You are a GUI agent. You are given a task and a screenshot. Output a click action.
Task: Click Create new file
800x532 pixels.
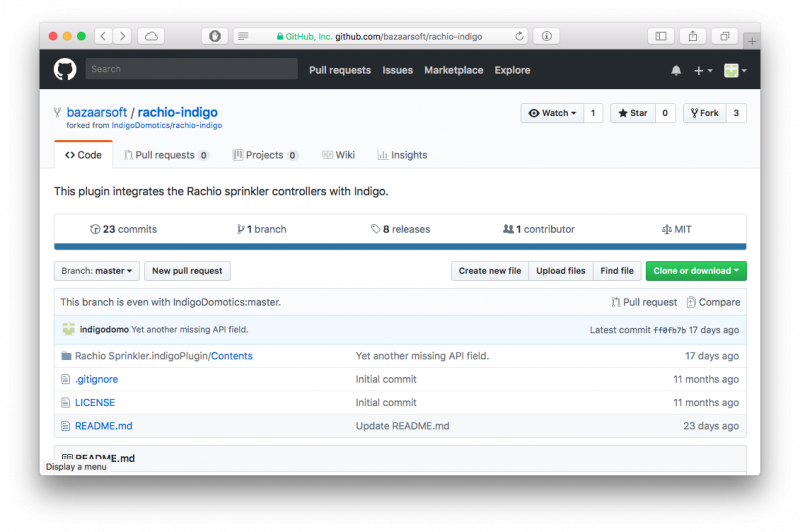(490, 271)
